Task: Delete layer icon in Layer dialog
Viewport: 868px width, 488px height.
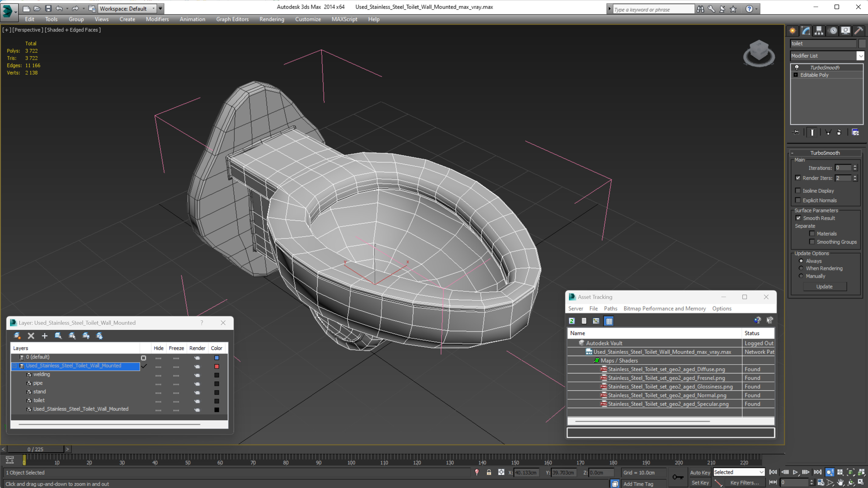Action: 31,336
